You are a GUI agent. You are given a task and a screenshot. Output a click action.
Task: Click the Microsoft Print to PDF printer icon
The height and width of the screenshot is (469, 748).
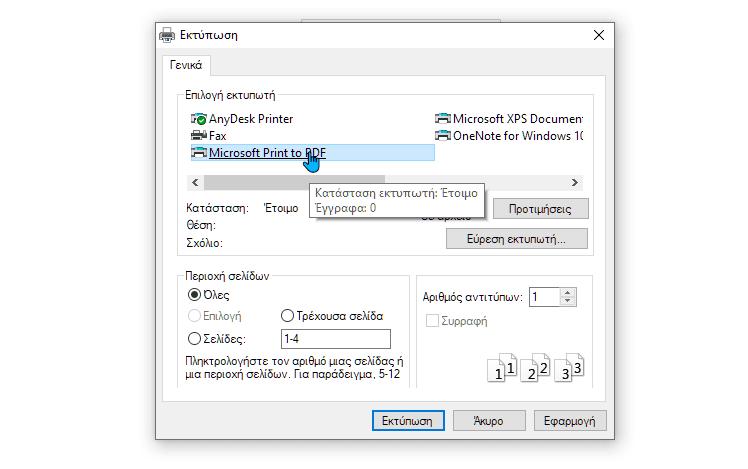(x=198, y=153)
